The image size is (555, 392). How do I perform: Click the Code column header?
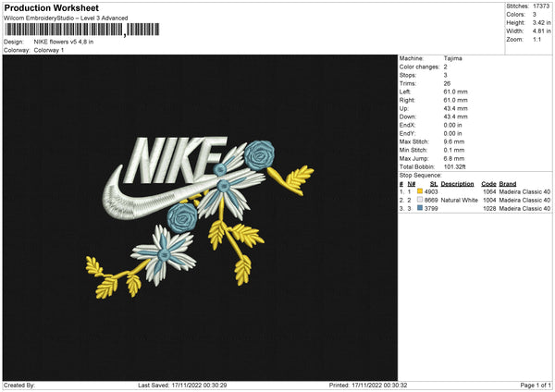tap(488, 184)
